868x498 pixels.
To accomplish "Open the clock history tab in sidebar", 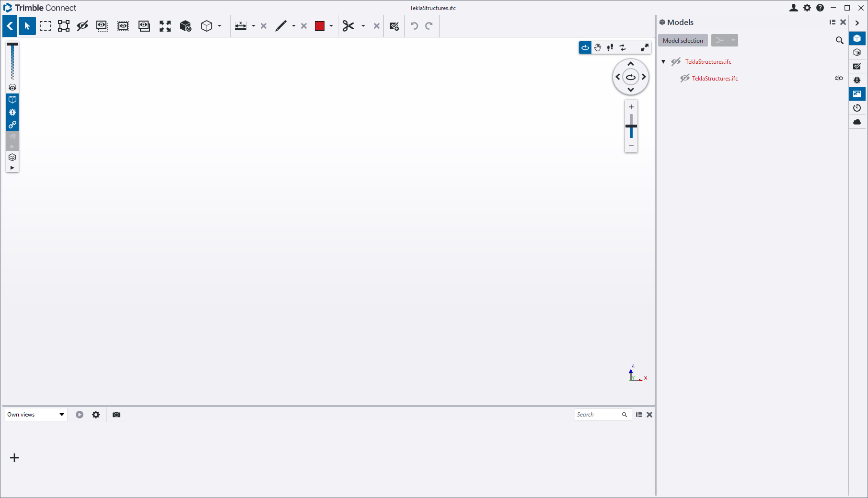I will click(x=857, y=108).
